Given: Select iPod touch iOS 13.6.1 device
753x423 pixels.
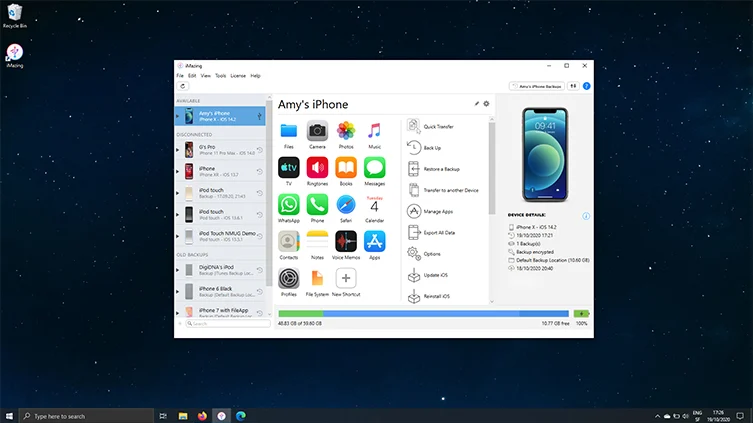Looking at the screenshot, I should (x=220, y=215).
